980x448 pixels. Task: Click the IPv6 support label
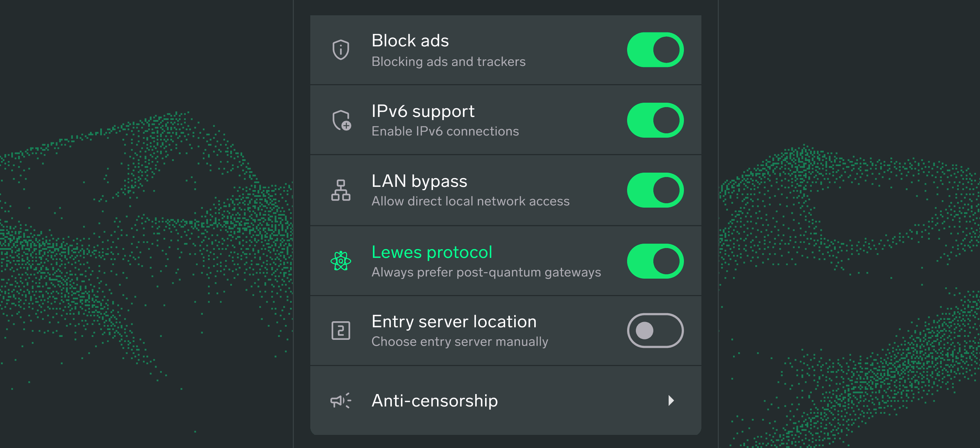(423, 111)
